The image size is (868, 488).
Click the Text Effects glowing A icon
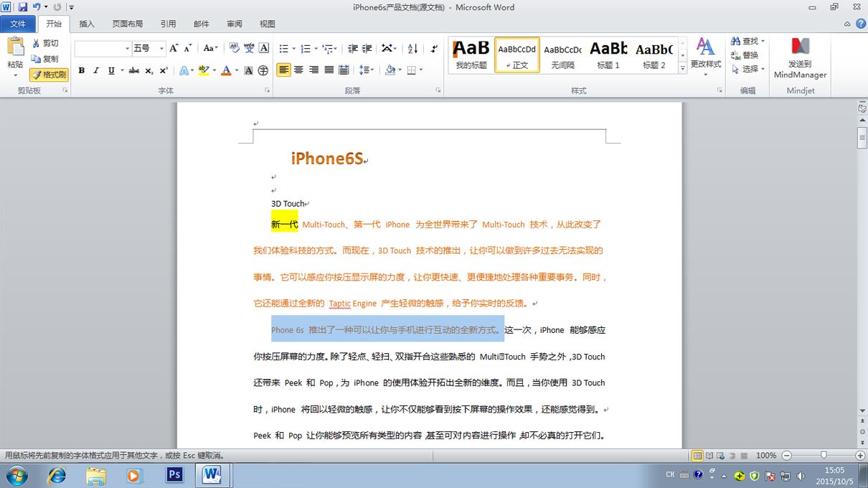coord(184,70)
